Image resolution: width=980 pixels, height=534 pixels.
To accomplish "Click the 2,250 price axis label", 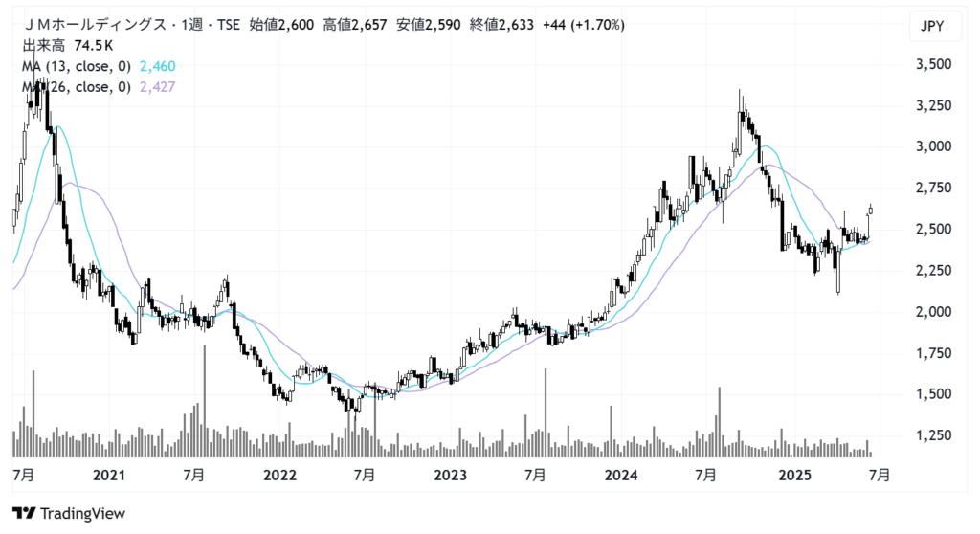I will tap(933, 270).
